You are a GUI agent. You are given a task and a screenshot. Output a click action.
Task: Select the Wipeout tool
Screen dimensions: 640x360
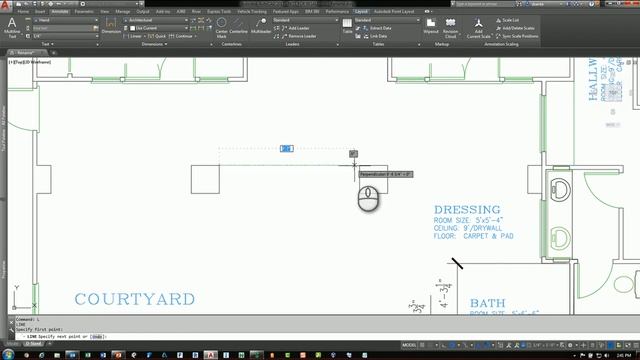(431, 26)
